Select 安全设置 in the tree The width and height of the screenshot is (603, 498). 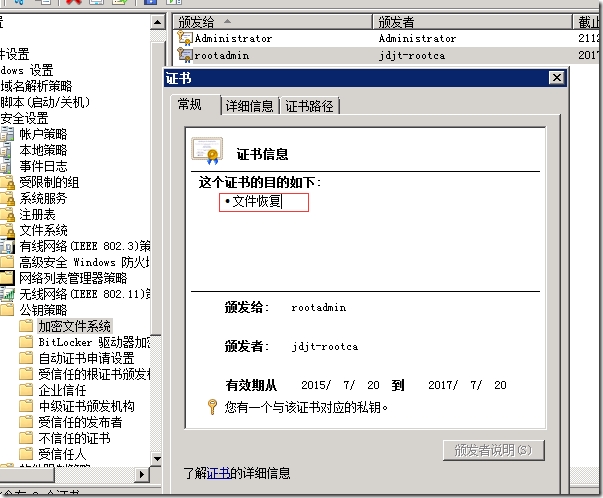coord(24,118)
